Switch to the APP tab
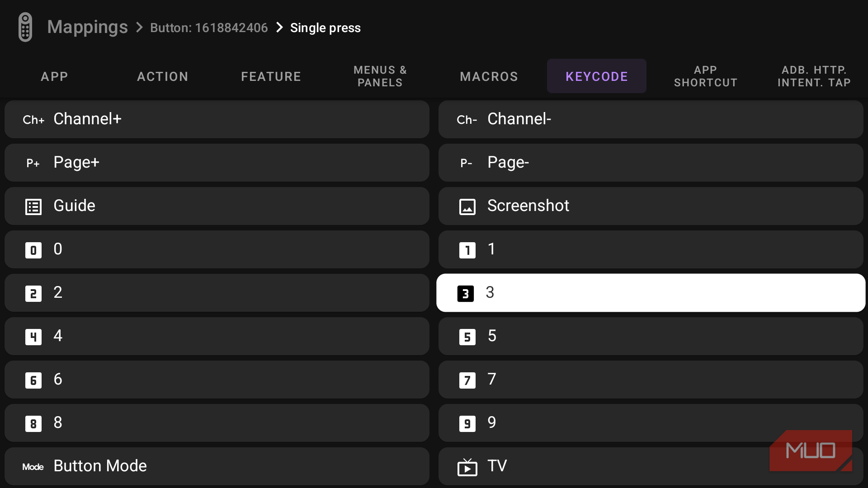Viewport: 868px width, 488px height. point(54,76)
